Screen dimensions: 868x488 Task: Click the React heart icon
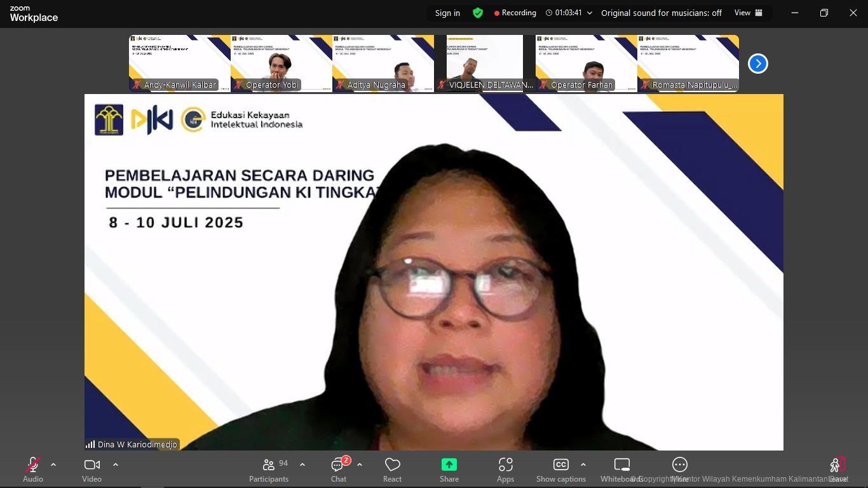(x=392, y=470)
